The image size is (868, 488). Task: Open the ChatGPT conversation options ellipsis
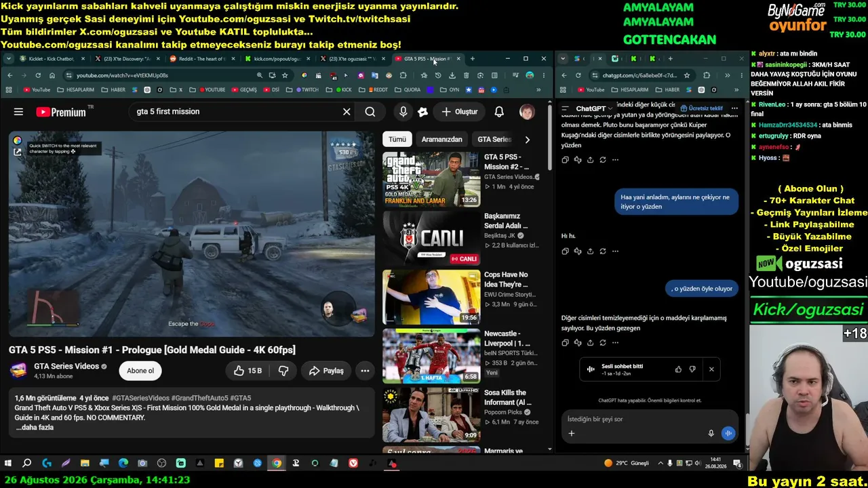734,108
